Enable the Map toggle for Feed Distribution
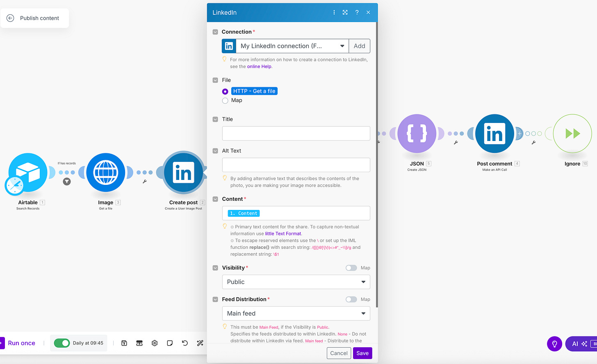Screen dimensions: 597x364 pos(351,300)
